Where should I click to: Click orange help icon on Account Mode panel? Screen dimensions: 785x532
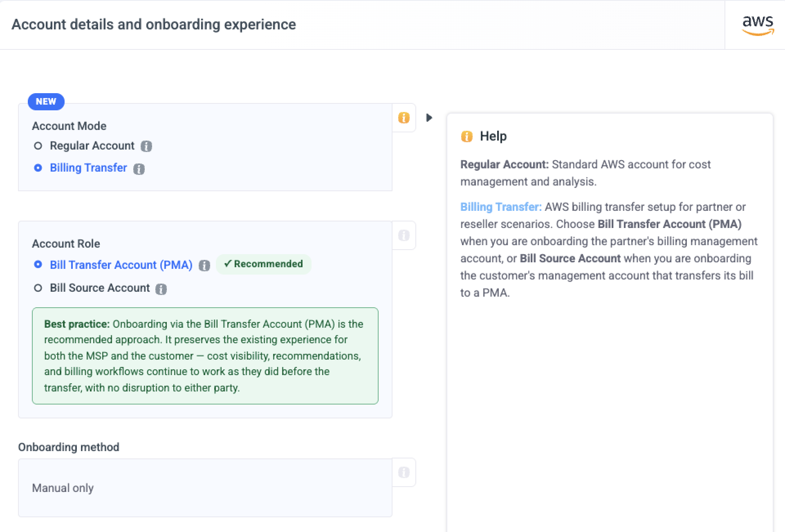[404, 118]
